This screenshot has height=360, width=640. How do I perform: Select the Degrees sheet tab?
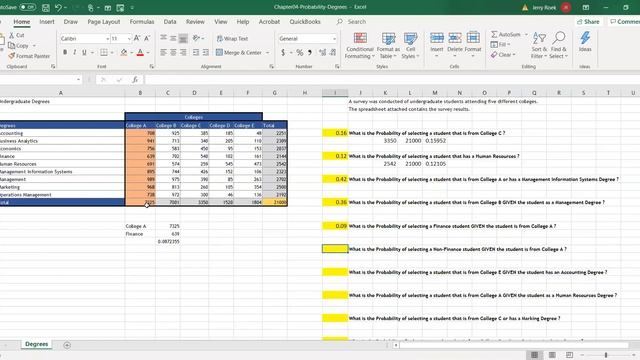click(x=37, y=344)
